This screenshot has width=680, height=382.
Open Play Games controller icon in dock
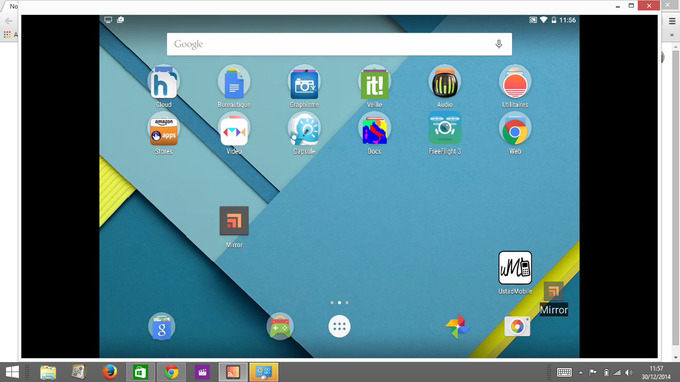pos(280,326)
